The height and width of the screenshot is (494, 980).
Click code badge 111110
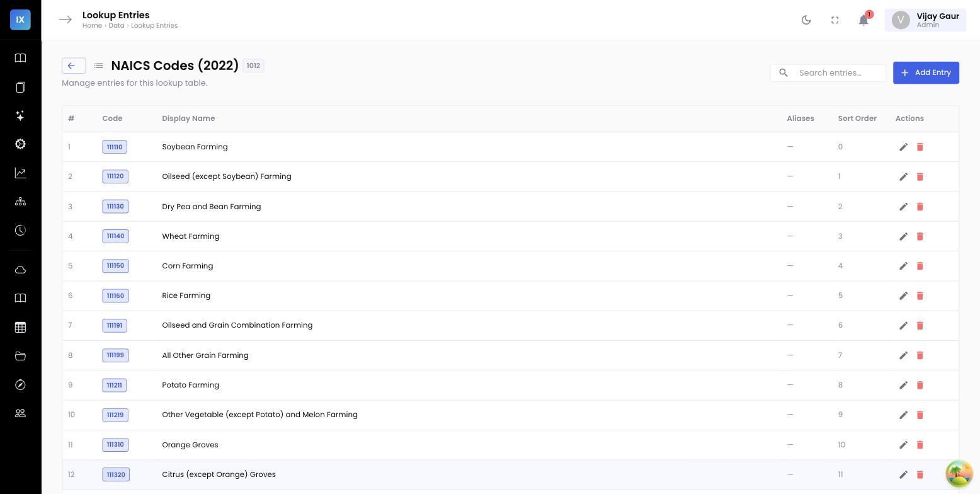click(x=115, y=147)
